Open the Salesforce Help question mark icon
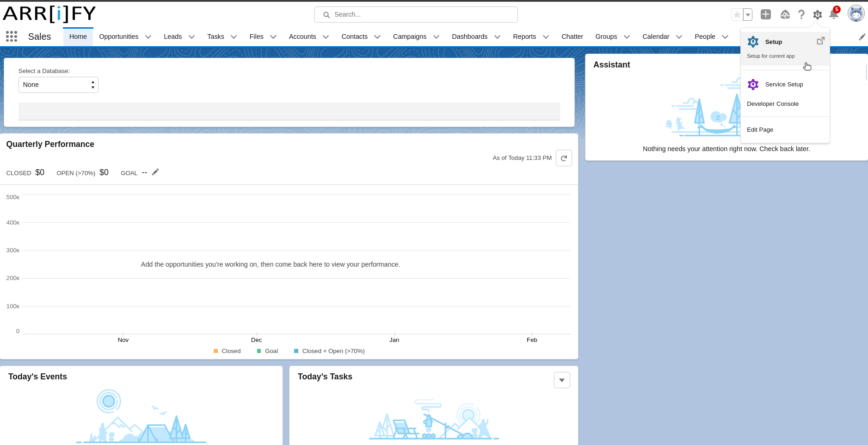The image size is (868, 445). (x=802, y=14)
